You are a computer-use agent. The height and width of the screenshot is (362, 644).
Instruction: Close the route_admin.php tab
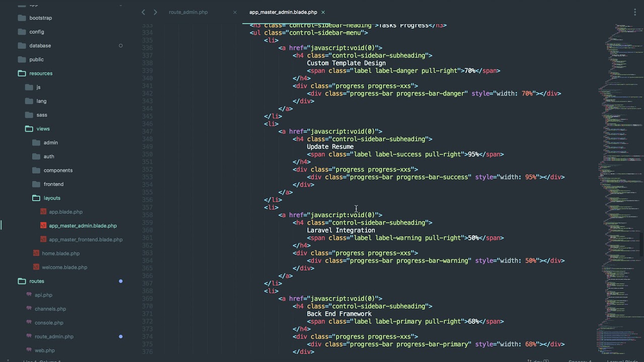[235, 12]
